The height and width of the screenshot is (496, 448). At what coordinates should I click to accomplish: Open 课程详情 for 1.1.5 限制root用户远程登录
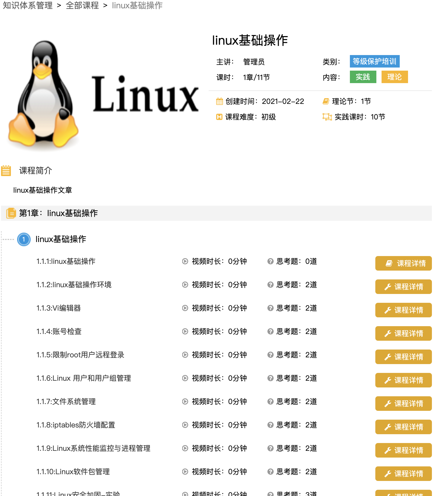403,357
